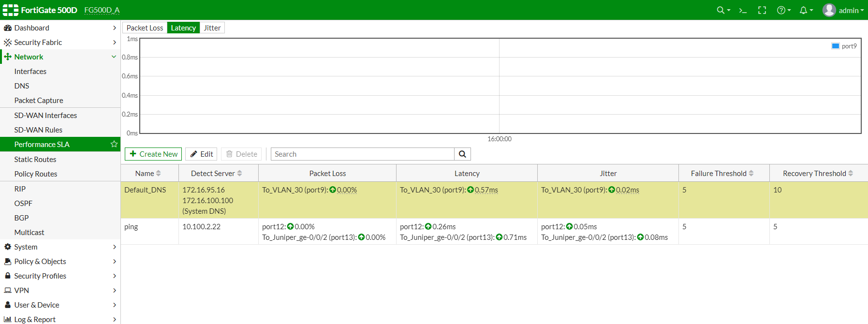This screenshot has width=868, height=324.
Task: Click the admin user avatar
Action: pos(829,10)
